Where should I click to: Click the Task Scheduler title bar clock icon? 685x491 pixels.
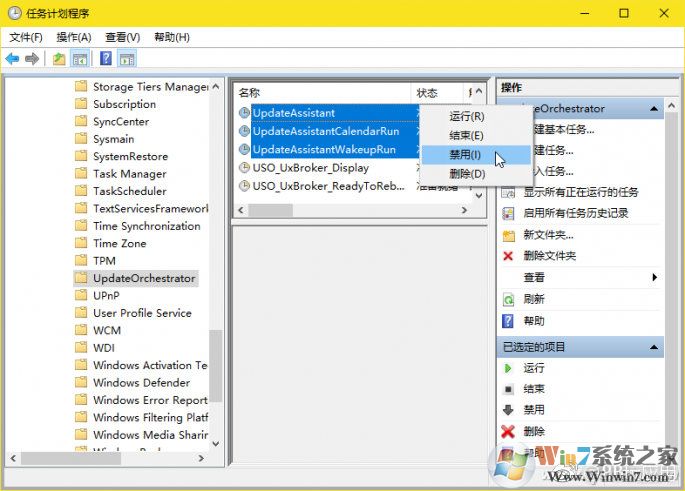pos(14,13)
